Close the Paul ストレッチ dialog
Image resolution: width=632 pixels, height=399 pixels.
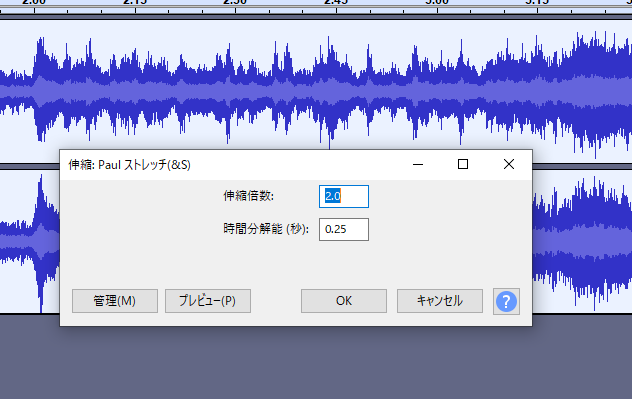click(x=509, y=164)
